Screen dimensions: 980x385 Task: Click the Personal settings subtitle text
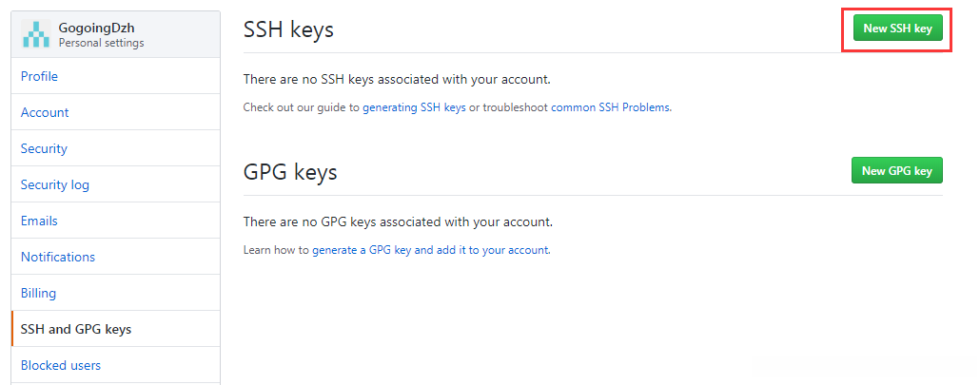point(101,43)
